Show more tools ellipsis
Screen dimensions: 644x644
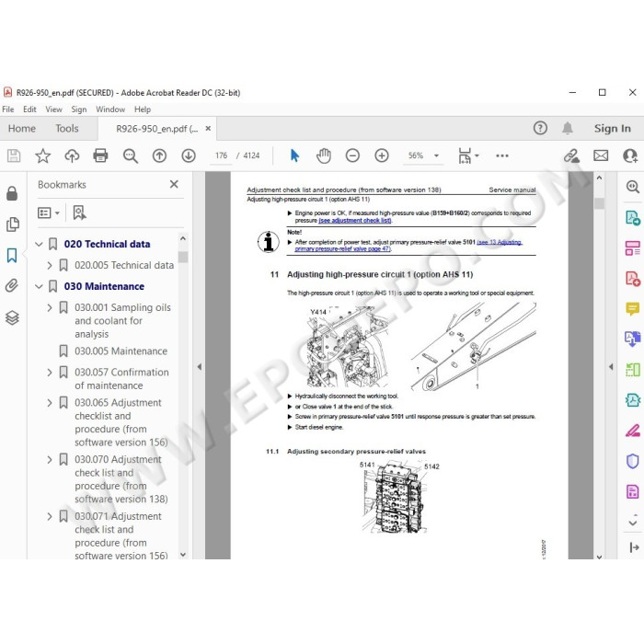(502, 155)
